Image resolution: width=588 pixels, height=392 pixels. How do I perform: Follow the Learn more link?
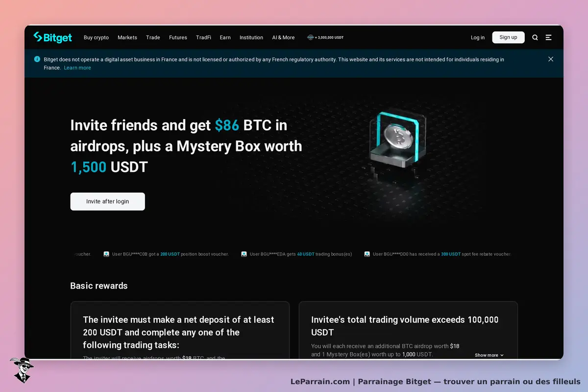(x=77, y=68)
